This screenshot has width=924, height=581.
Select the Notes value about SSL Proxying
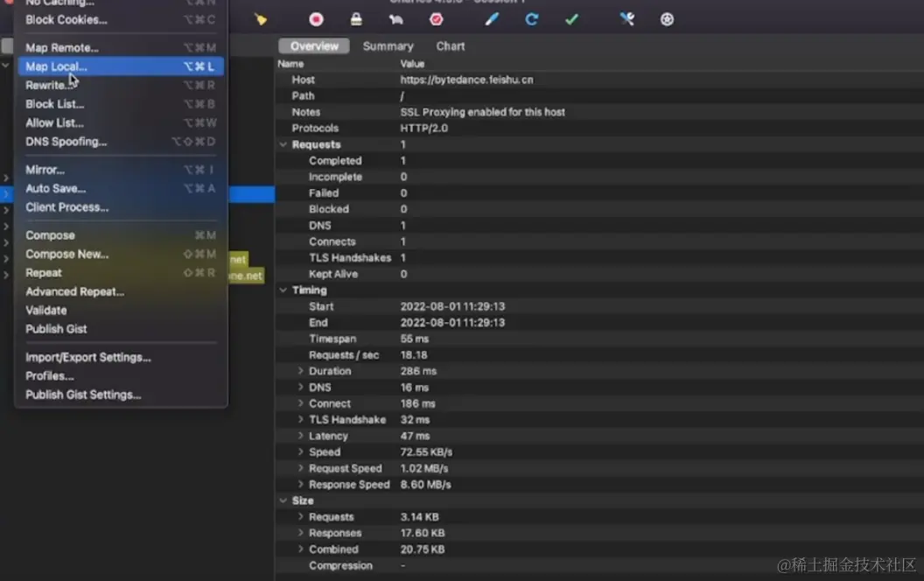coord(483,112)
